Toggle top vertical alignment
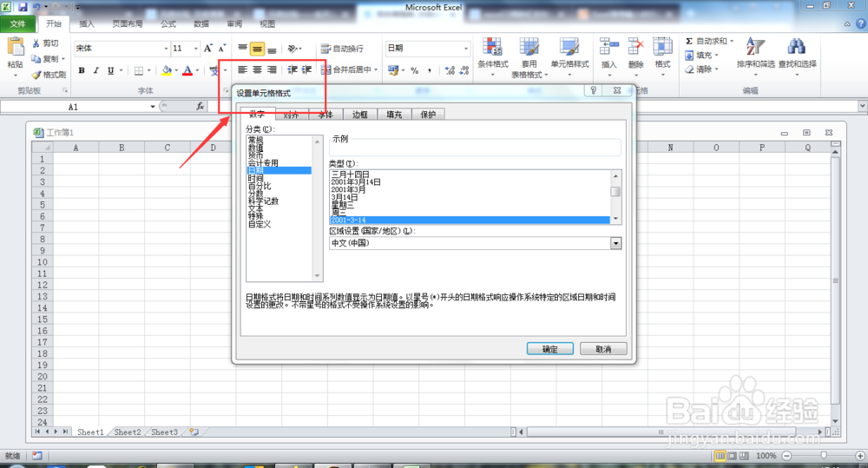The width and height of the screenshot is (868, 468). 242,49
